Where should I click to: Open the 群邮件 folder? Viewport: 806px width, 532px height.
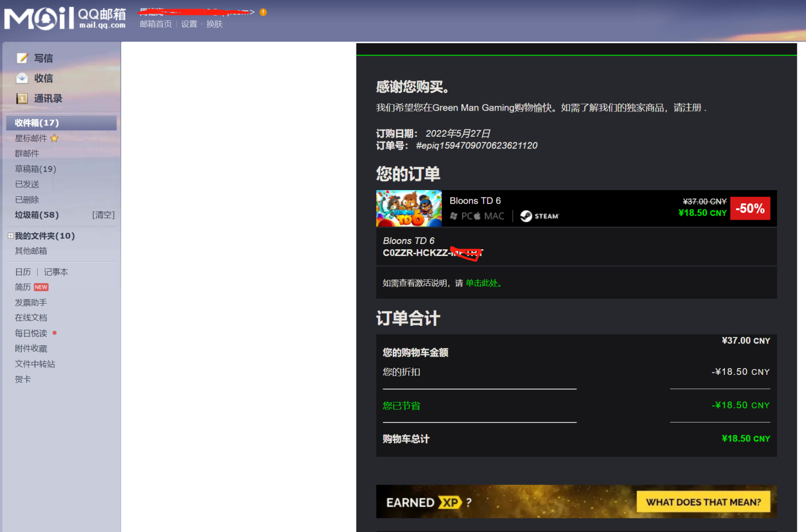click(x=27, y=153)
